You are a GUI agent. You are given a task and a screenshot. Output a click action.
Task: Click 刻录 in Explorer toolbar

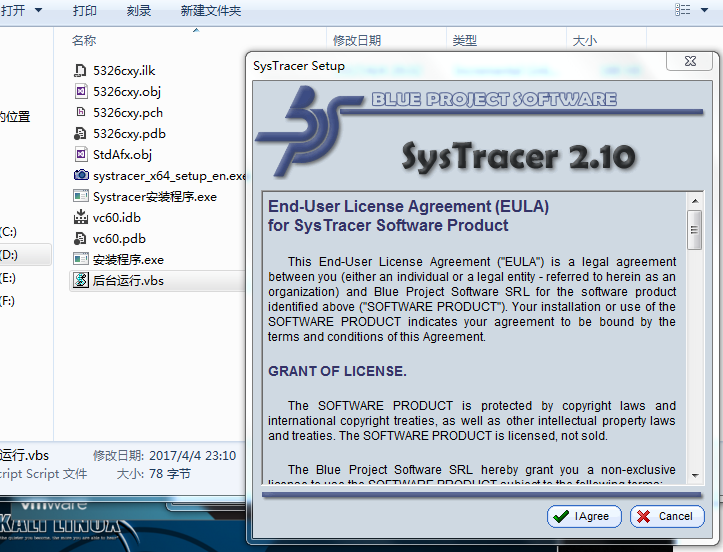139,11
